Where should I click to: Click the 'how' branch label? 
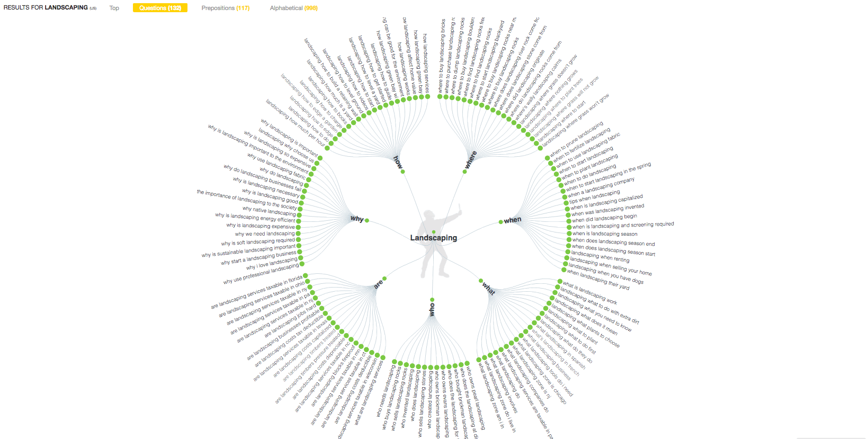(x=398, y=162)
